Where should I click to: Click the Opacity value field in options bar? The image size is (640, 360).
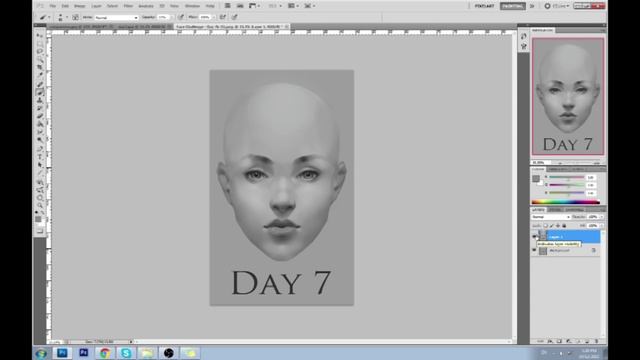pyautogui.click(x=162, y=17)
